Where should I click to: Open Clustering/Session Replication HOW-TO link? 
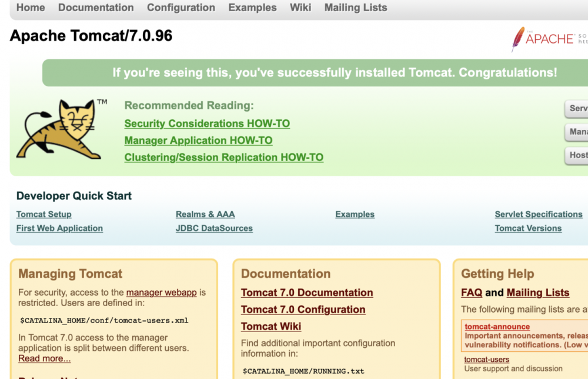pos(224,157)
